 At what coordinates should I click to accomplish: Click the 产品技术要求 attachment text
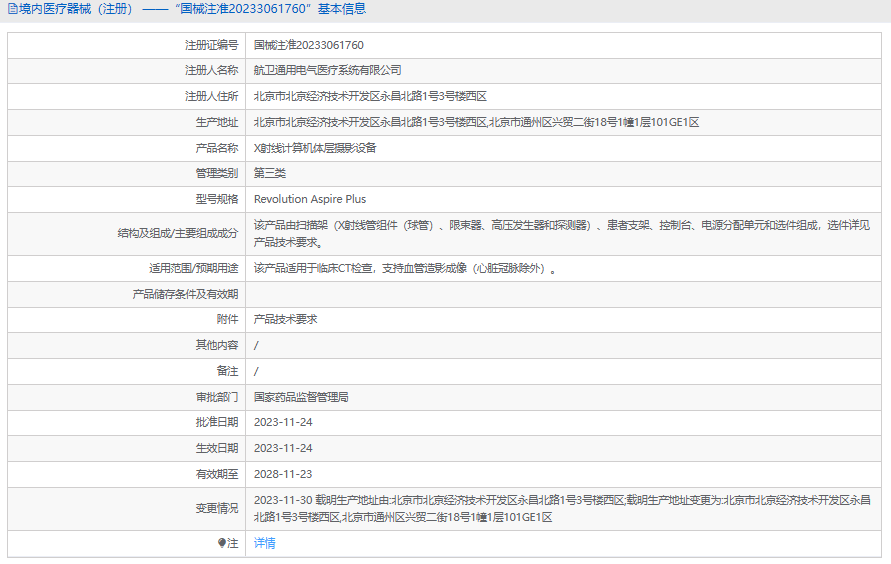[285, 319]
